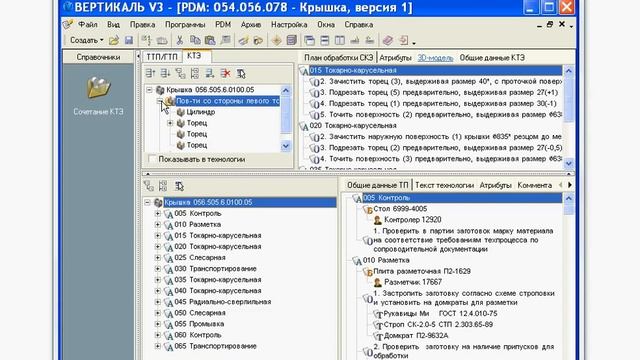Click the scroll-up arrow of the КТЭ tree
Image resolution: width=640 pixels, height=360 pixels.
(x=286, y=90)
